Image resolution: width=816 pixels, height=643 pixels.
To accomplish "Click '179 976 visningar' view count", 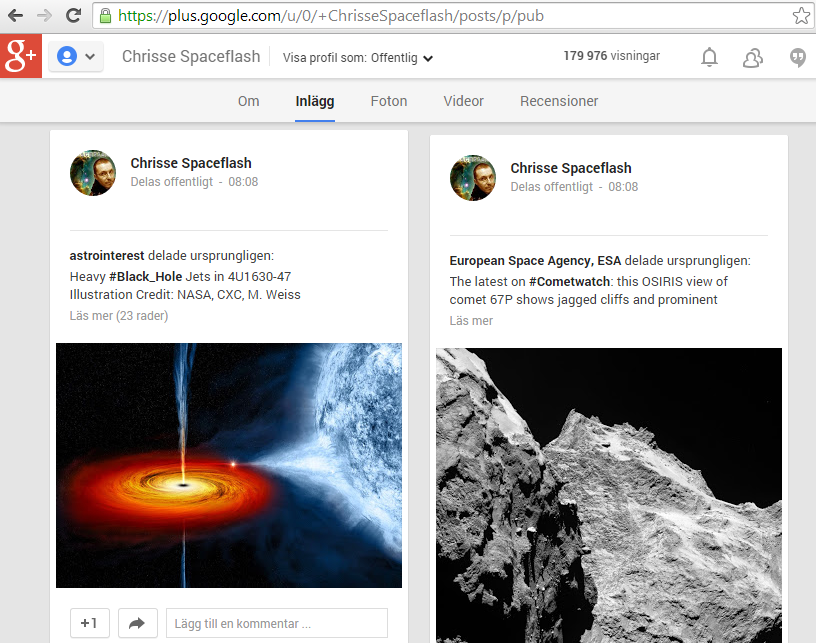I will (611, 56).
